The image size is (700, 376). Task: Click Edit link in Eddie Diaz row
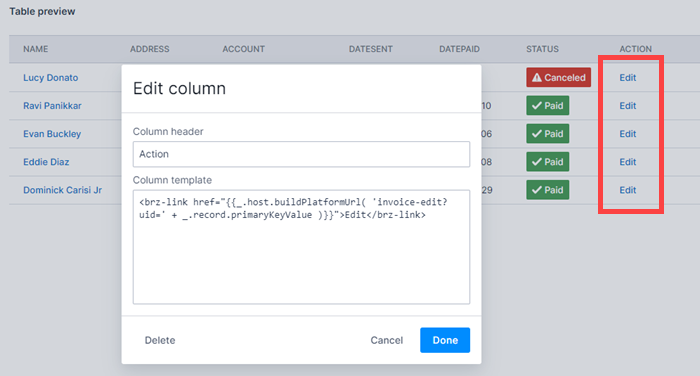point(628,162)
